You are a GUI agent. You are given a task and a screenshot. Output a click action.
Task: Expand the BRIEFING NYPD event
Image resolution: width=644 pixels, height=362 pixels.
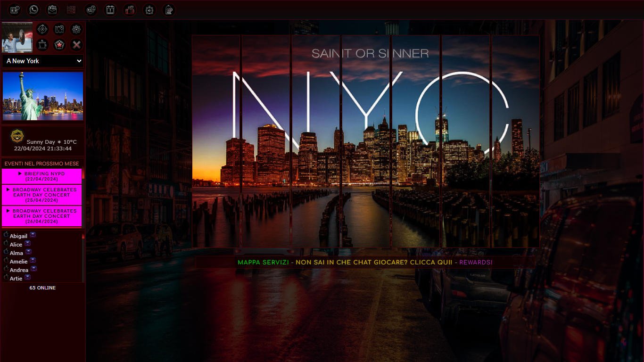(x=41, y=176)
